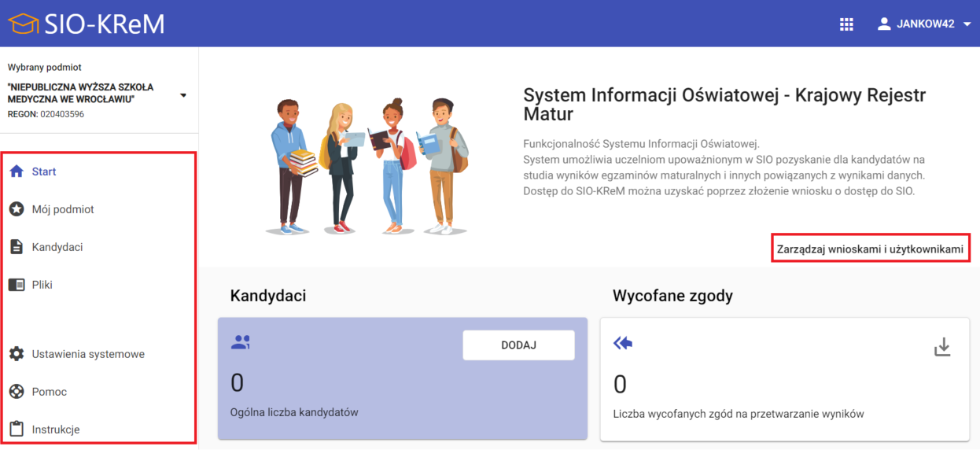Open Mój podmiot menu item
Viewport: 980px width, 450px height.
[x=63, y=209]
